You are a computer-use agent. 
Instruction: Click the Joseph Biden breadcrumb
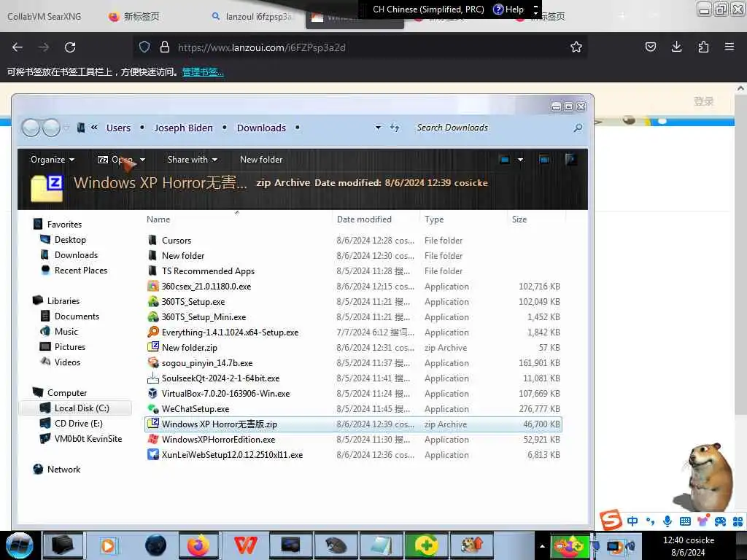tap(183, 128)
